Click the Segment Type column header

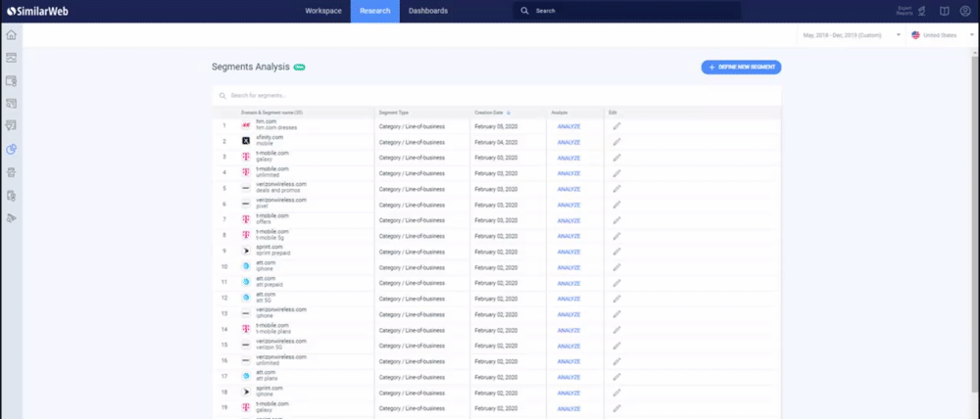tap(394, 113)
